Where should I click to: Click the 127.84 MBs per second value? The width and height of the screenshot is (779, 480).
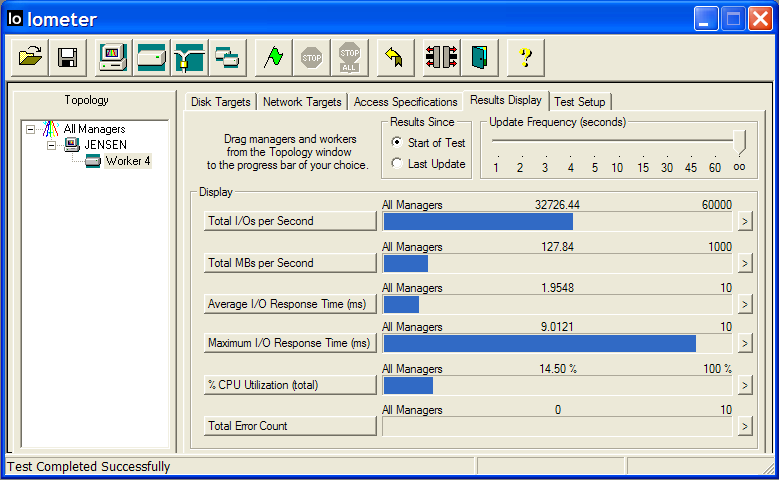point(557,247)
